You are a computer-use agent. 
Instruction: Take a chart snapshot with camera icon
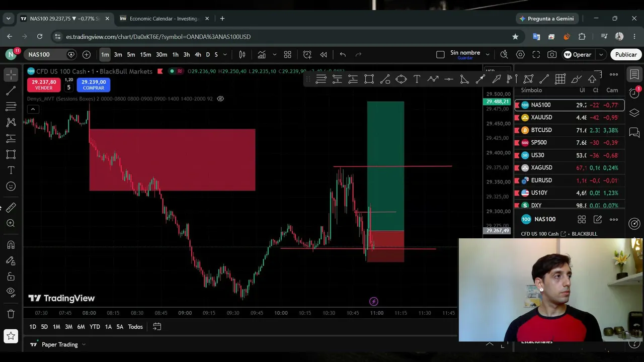(x=552, y=54)
